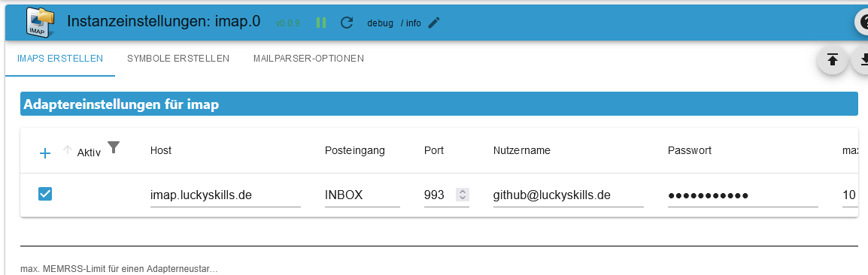This screenshot has height=275, width=868.
Task: Click the max. MEMRSS-Limit label
Action: click(x=119, y=269)
